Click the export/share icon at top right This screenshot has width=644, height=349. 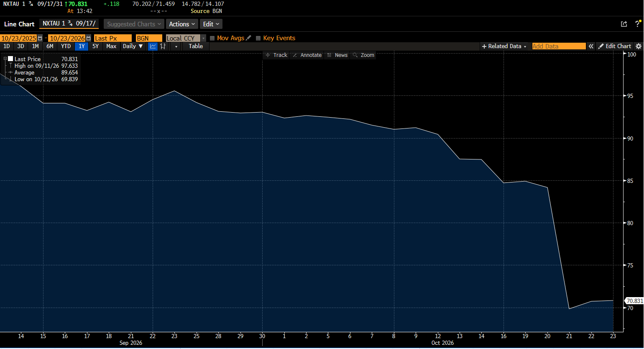pyautogui.click(x=624, y=24)
